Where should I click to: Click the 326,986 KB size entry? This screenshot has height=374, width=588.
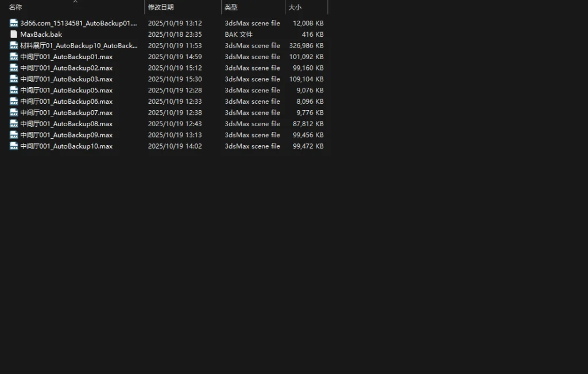click(x=307, y=45)
